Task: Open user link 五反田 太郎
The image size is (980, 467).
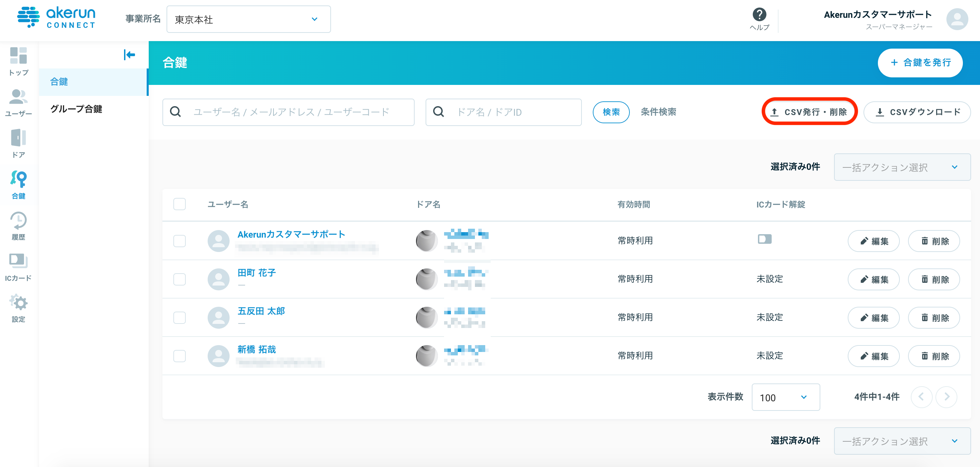Action: pos(261,311)
